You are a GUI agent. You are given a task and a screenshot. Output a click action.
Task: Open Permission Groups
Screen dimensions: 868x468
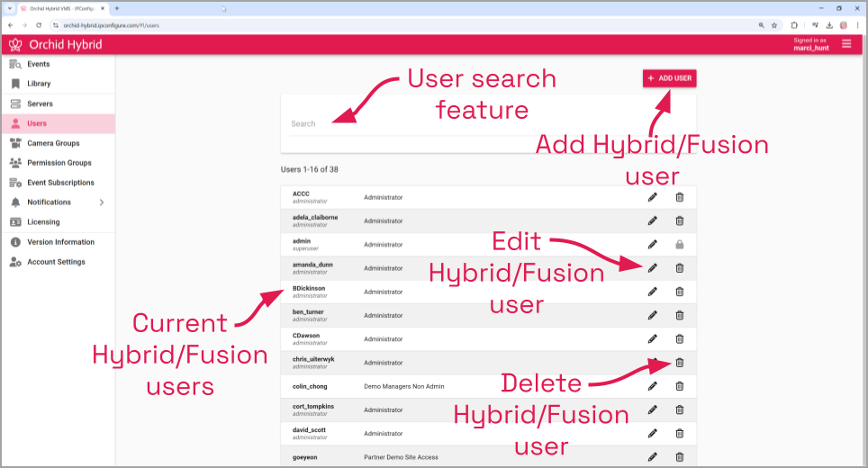coord(59,163)
